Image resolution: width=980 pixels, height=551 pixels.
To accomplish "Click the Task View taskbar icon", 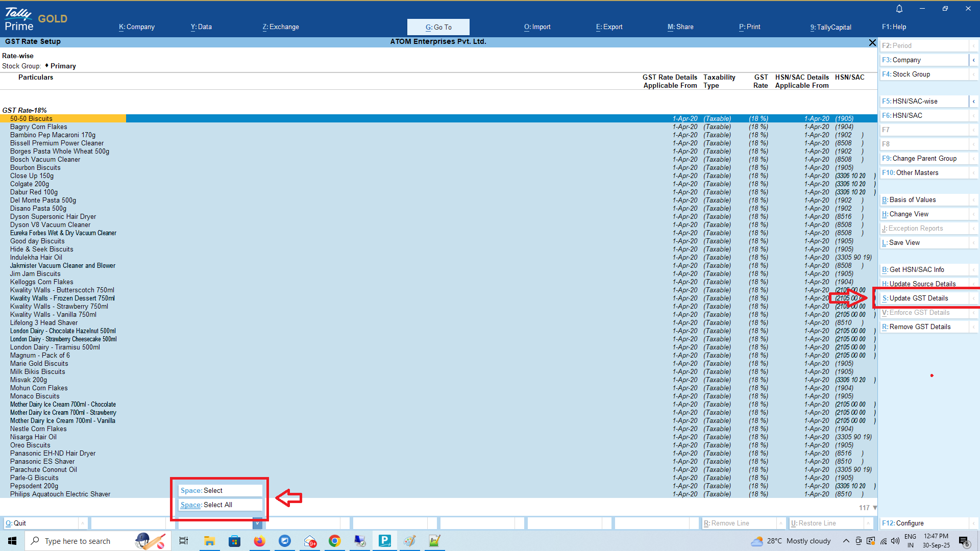I will tap(184, 541).
